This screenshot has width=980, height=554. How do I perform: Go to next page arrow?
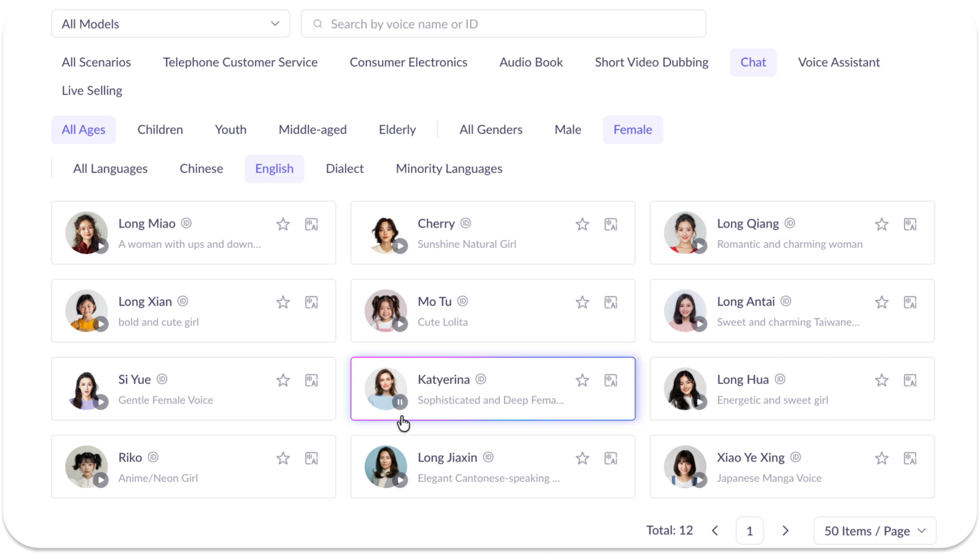tap(786, 531)
